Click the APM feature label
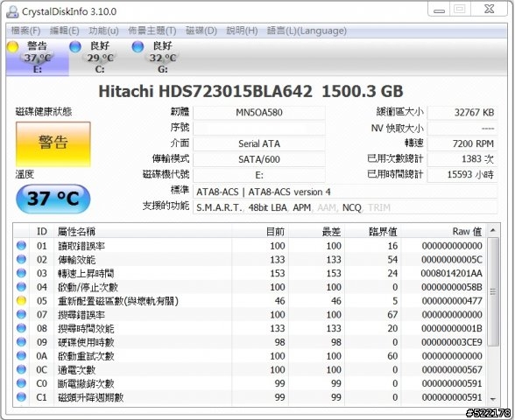The image size is (515, 420). (x=301, y=207)
